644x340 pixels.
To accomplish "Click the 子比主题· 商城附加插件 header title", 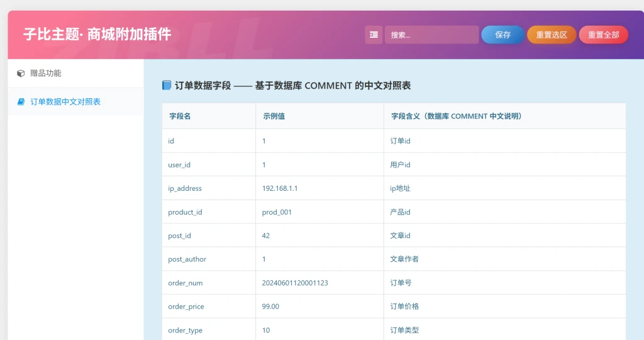I will click(97, 34).
